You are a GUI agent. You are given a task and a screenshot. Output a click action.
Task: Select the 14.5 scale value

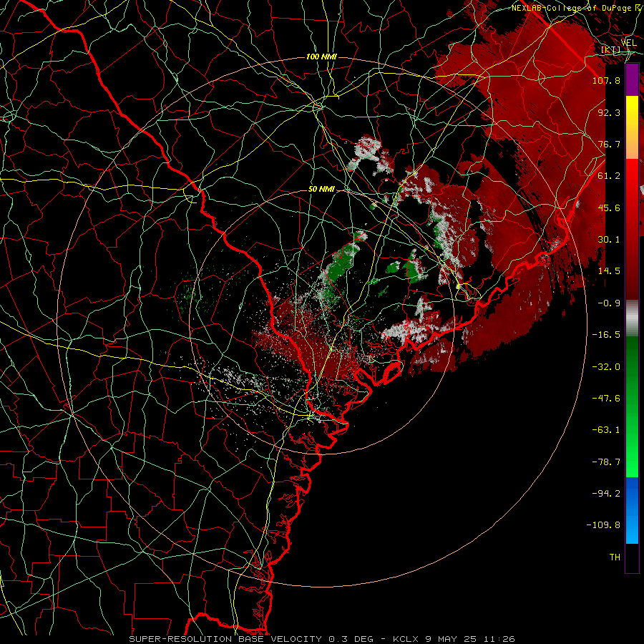coord(609,271)
